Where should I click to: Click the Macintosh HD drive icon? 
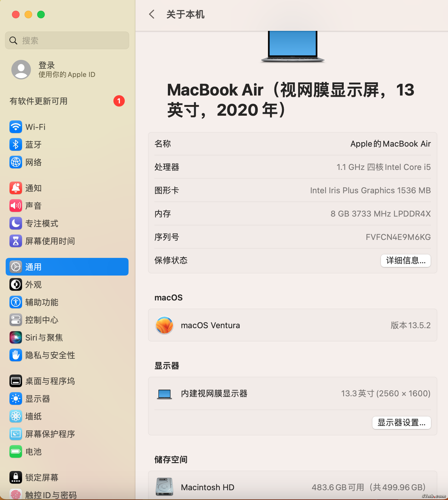click(164, 487)
